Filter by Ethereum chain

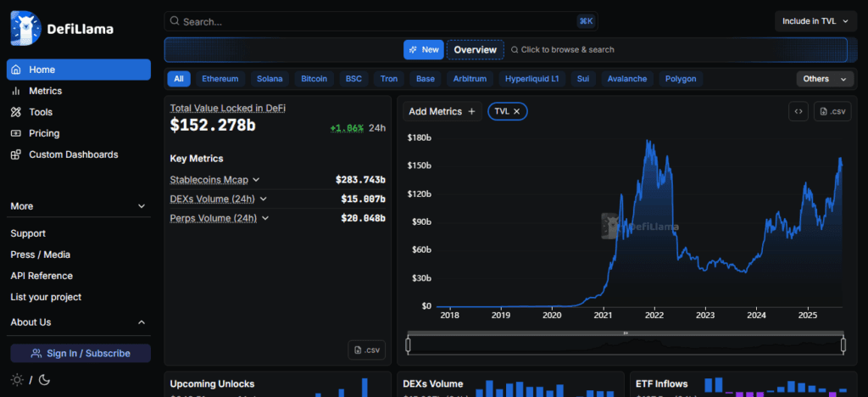pyautogui.click(x=220, y=79)
